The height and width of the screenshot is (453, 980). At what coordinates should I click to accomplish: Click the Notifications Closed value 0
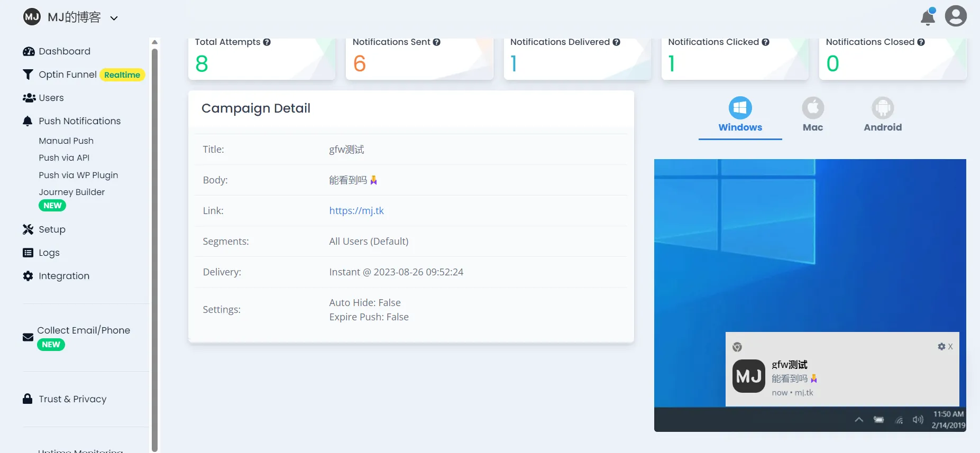click(832, 64)
